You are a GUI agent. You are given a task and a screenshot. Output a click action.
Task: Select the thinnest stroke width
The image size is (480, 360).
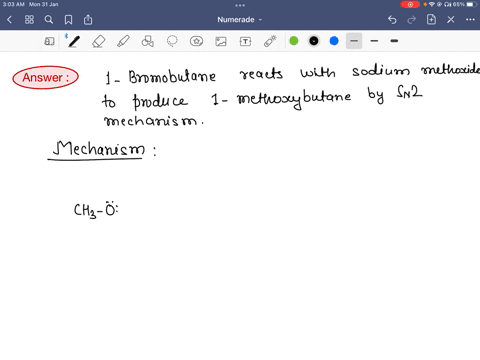click(x=354, y=41)
